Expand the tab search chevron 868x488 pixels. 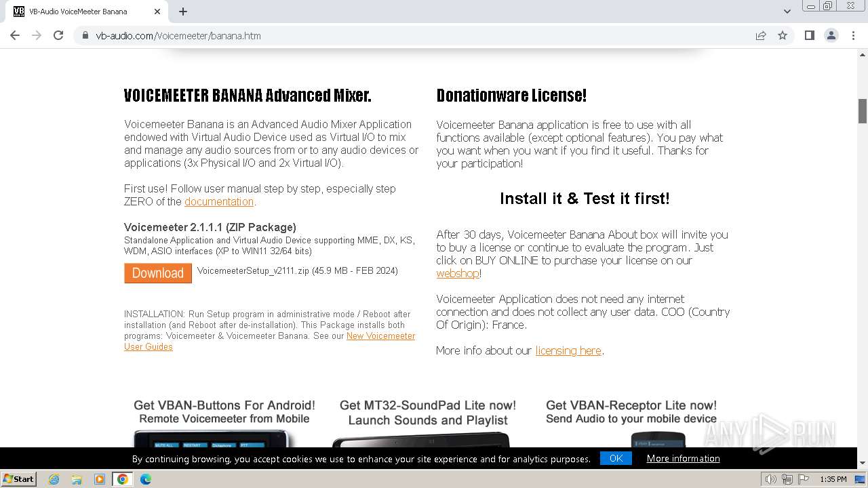[787, 12]
